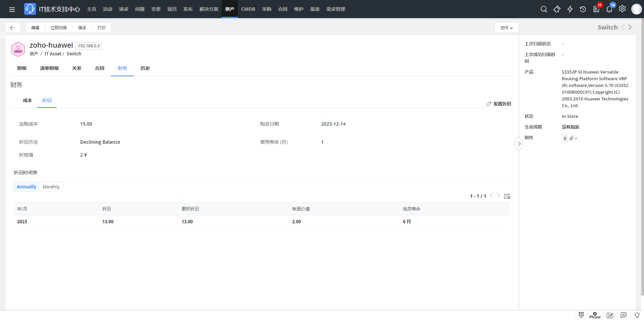Open the 报表 menu
This screenshot has height=320, width=644.
(315, 9)
